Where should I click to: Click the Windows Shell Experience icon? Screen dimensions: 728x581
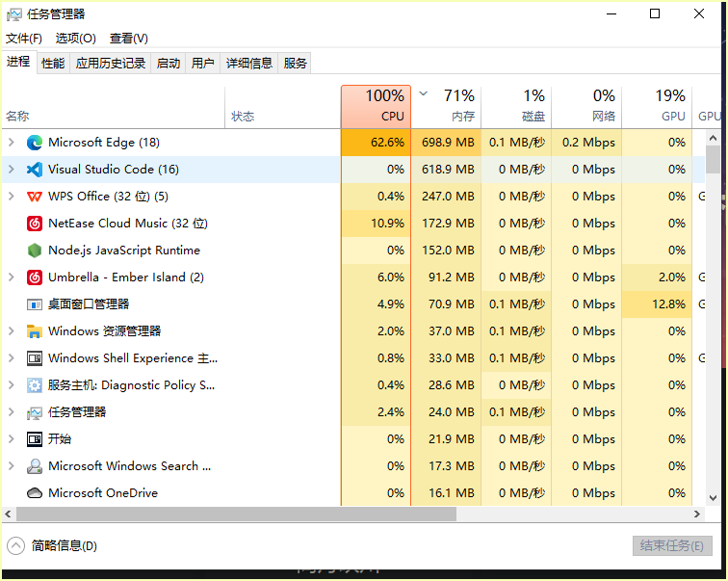click(35, 358)
